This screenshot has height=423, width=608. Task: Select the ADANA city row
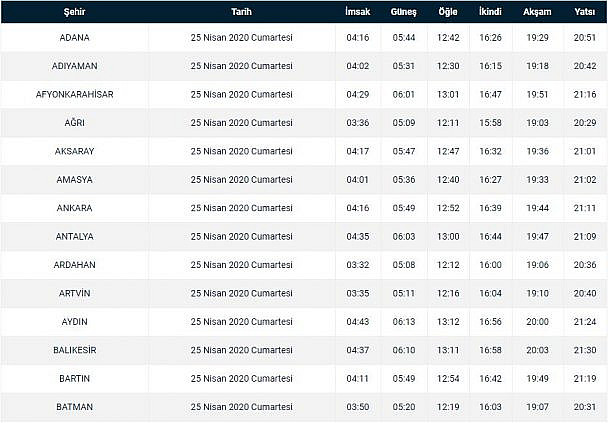point(74,38)
